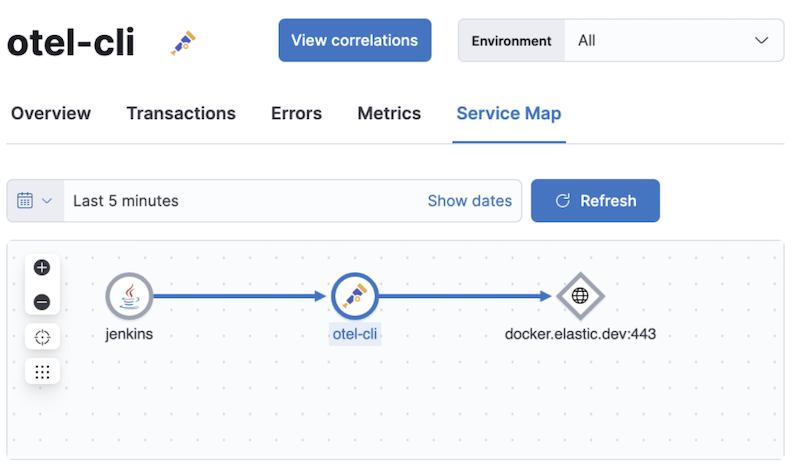This screenshot has height=470, width=794.
Task: Center the service map with crosshair icon
Action: point(42,337)
